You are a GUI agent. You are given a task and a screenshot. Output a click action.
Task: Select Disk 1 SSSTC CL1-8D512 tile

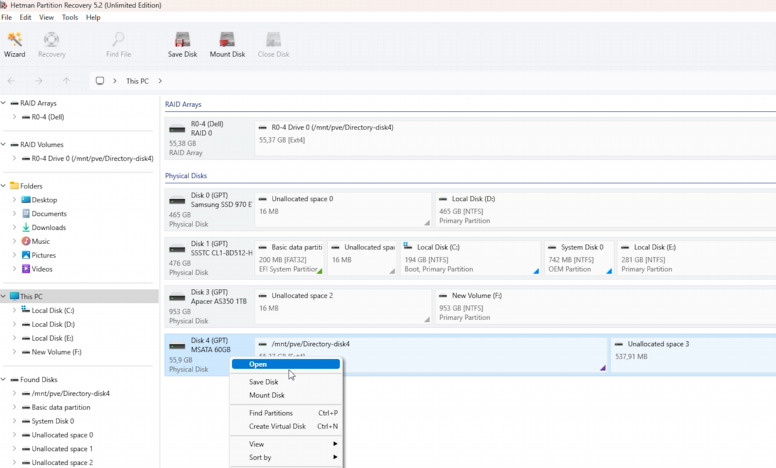point(209,258)
